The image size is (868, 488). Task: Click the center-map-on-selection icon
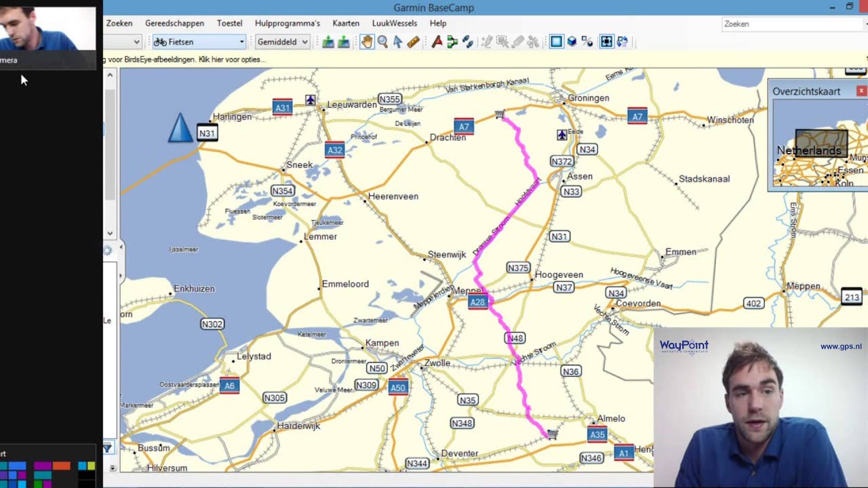pos(606,42)
